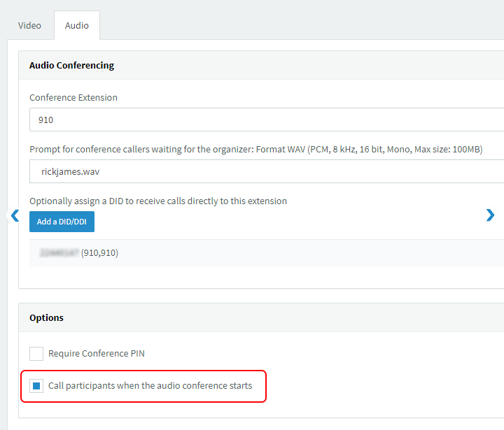Click the Require Conference PIN label text
The width and height of the screenshot is (504, 430).
pyautogui.click(x=97, y=354)
